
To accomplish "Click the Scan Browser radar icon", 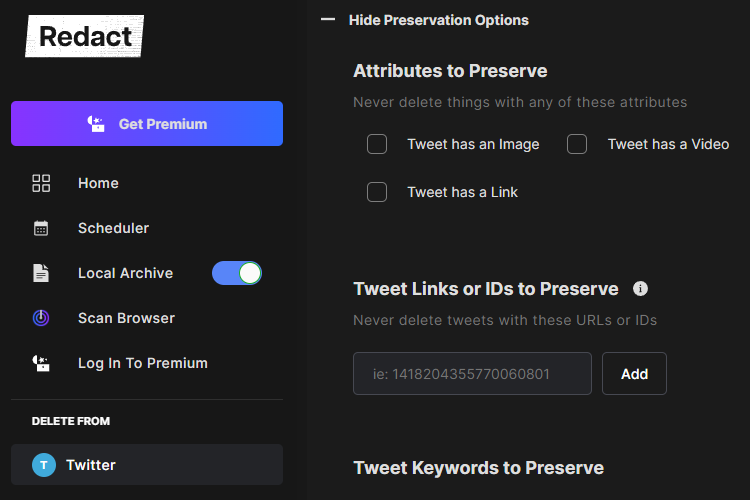I will (41, 318).
